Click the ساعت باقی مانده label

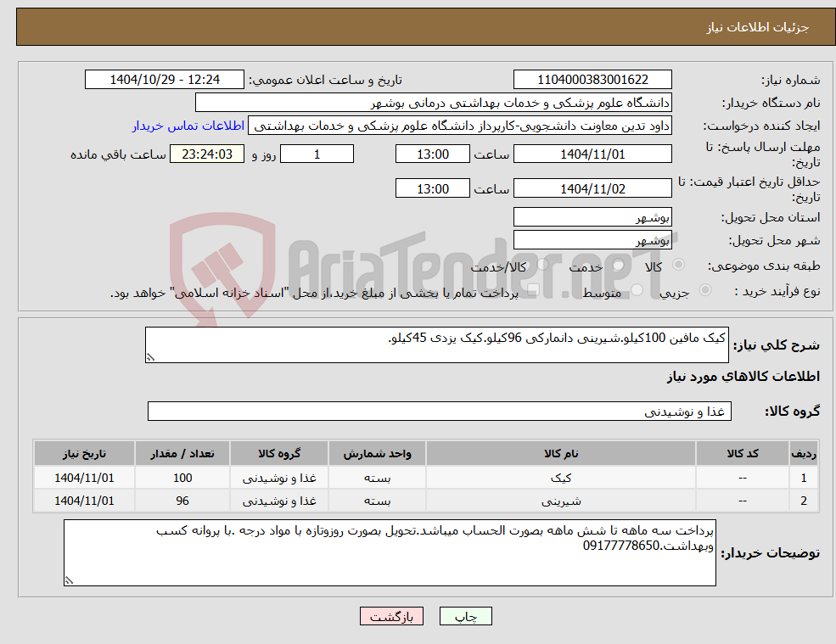click(118, 154)
